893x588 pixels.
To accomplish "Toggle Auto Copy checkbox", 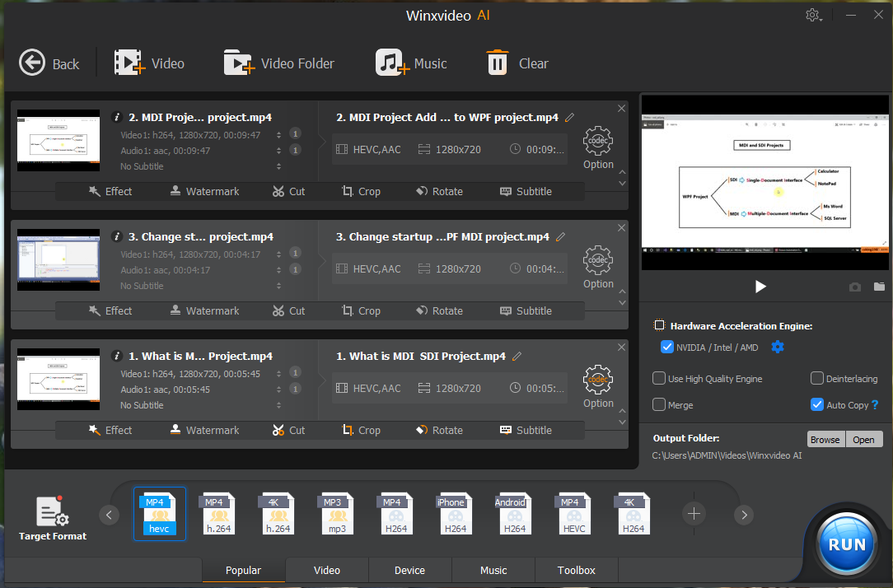I will pos(816,404).
